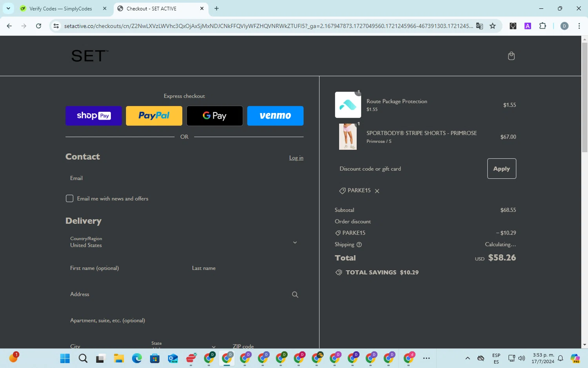Apply the discount code

click(501, 169)
